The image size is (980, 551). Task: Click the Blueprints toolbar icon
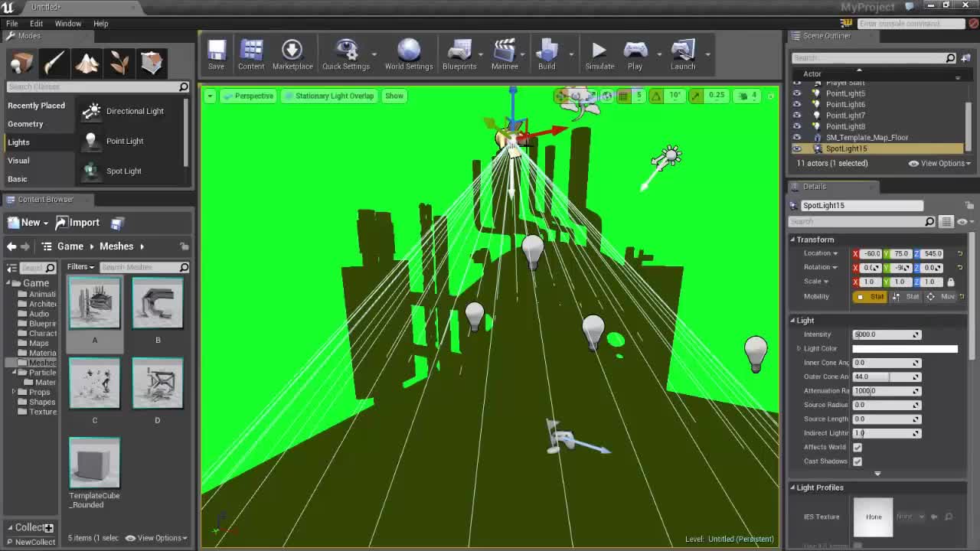click(x=459, y=54)
